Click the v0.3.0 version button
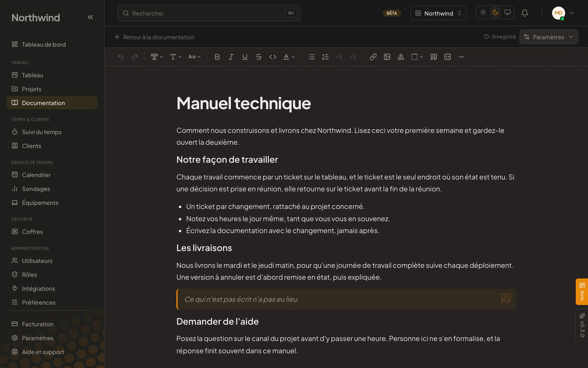Viewport: 588px width, 368px height. (x=582, y=325)
